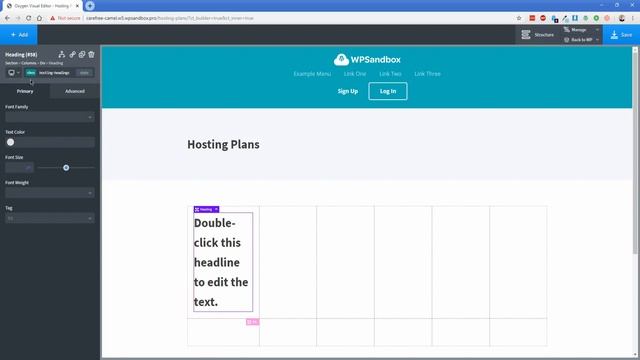Click the teal class selector badge
Screen dimensions: 640x360
pyautogui.click(x=31, y=73)
